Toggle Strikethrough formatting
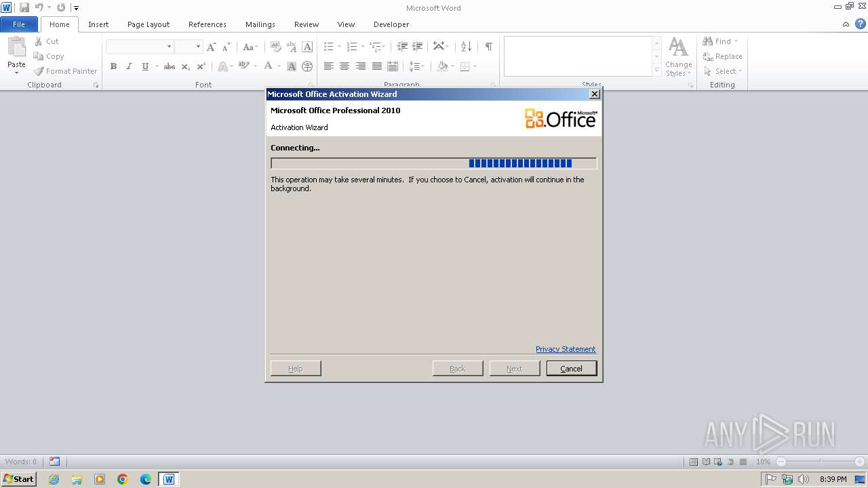Viewport: 868px width, 488px height. point(170,66)
